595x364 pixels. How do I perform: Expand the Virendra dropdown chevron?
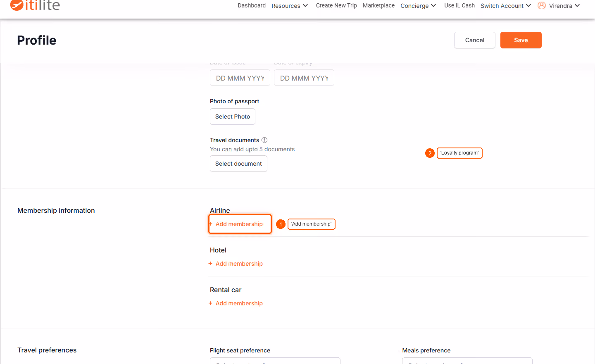pos(577,6)
